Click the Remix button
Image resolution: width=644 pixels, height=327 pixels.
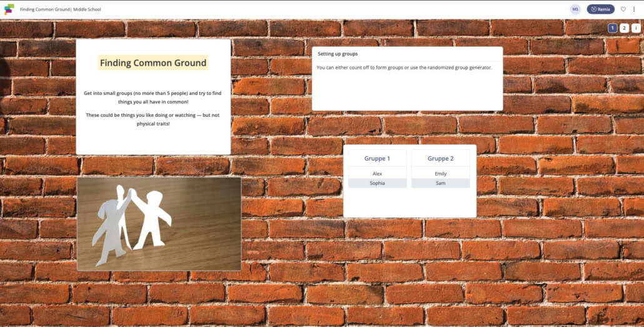(600, 9)
